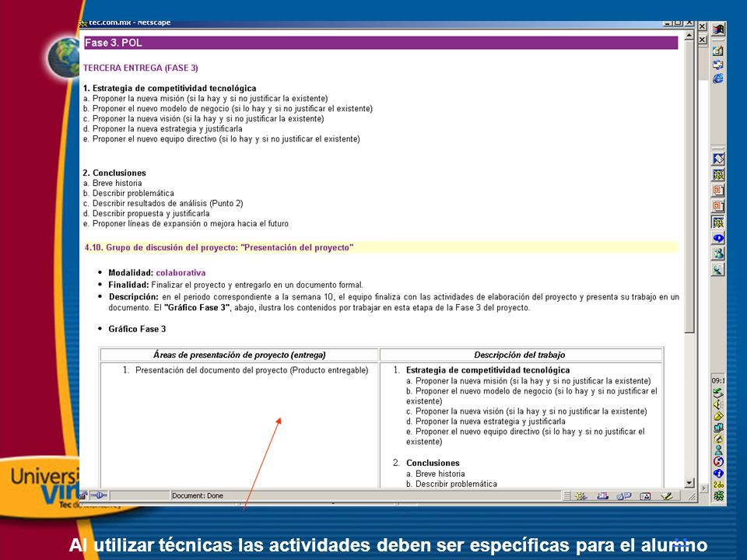
Task: Open Netscape Composer component bar icon
Action: coord(667,496)
